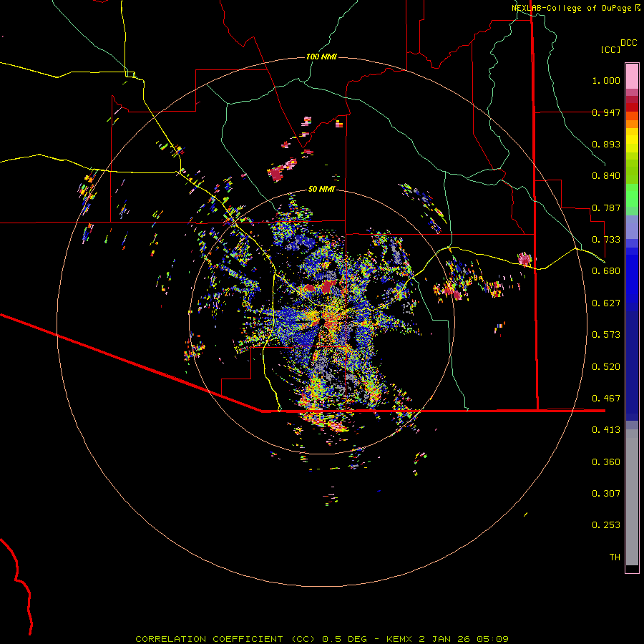Image resolution: width=644 pixels, height=644 pixels.
Task: Click the NEXLAB-College of DuPage watermark text
Action: click(x=576, y=8)
